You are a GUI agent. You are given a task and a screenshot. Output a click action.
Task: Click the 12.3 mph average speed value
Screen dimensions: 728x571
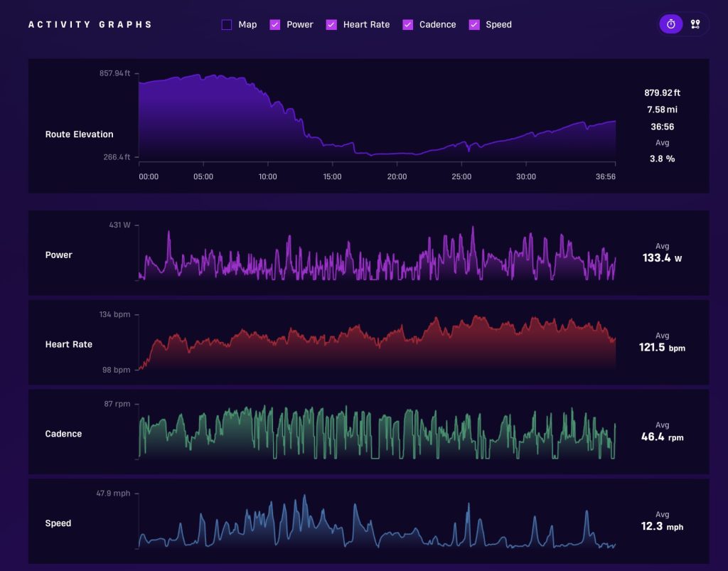point(662,526)
